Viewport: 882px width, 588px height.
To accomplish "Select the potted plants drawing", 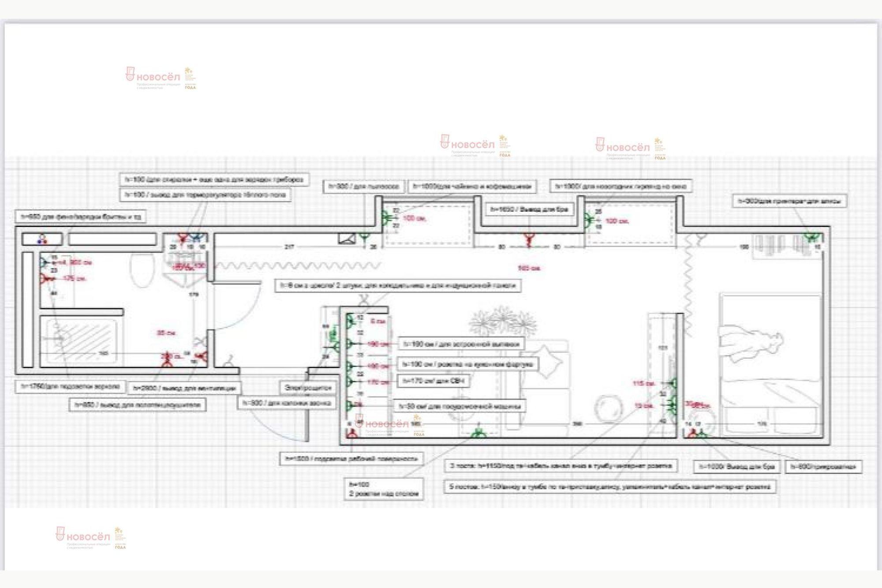I will pyautogui.click(x=503, y=321).
